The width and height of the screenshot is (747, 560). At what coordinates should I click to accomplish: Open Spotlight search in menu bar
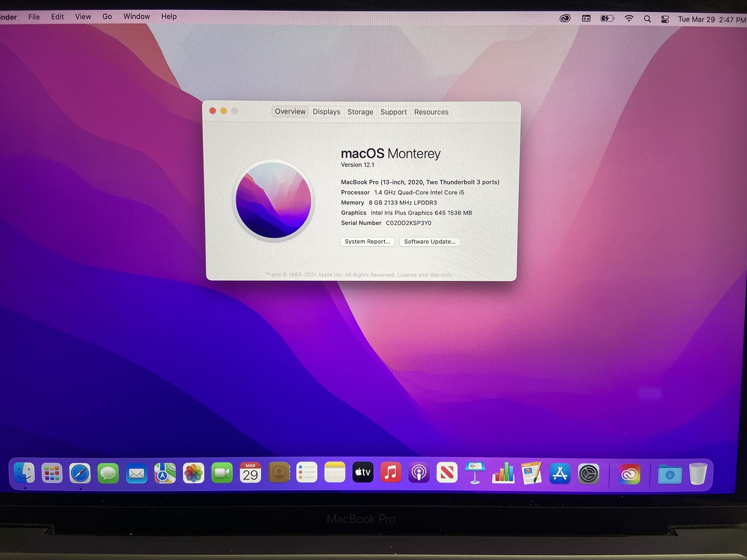point(647,19)
